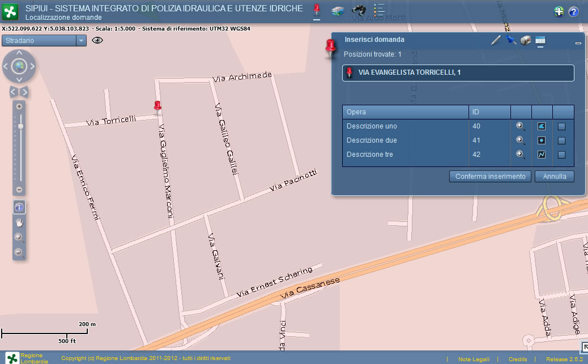
Task: Click line geometry icon for Descrizione tre
Action: 542,155
